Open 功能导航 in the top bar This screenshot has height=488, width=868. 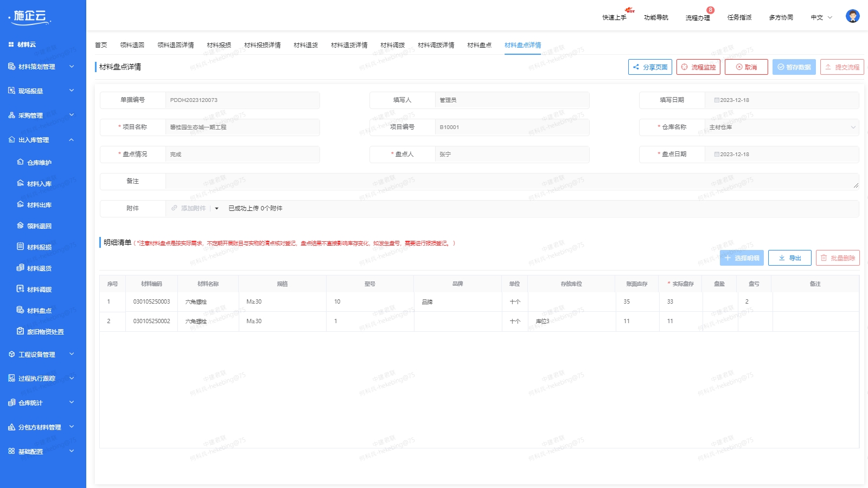pos(656,18)
